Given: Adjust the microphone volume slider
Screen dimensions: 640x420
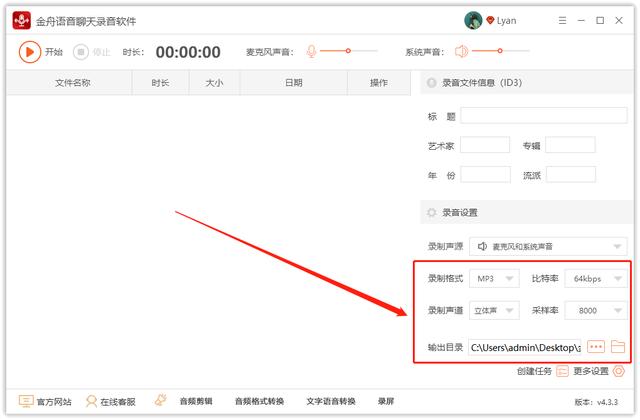Looking at the screenshot, I should coord(348,51).
